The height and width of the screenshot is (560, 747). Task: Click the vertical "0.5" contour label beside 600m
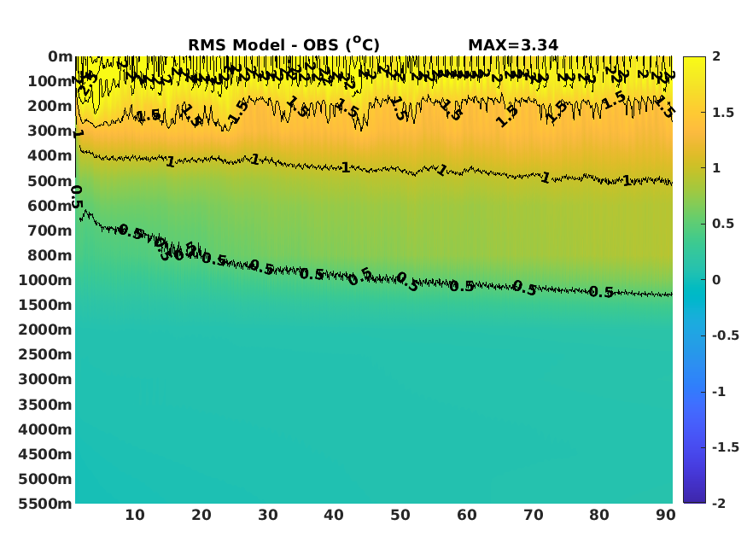(76, 197)
